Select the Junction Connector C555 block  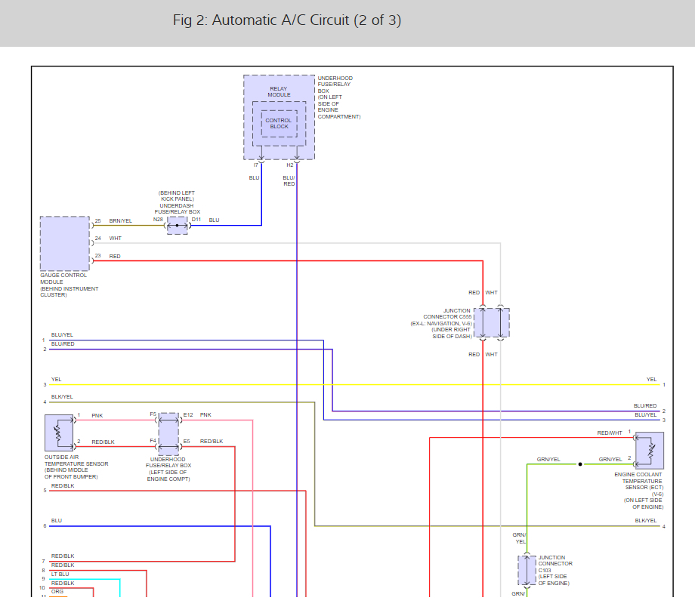pos(492,323)
